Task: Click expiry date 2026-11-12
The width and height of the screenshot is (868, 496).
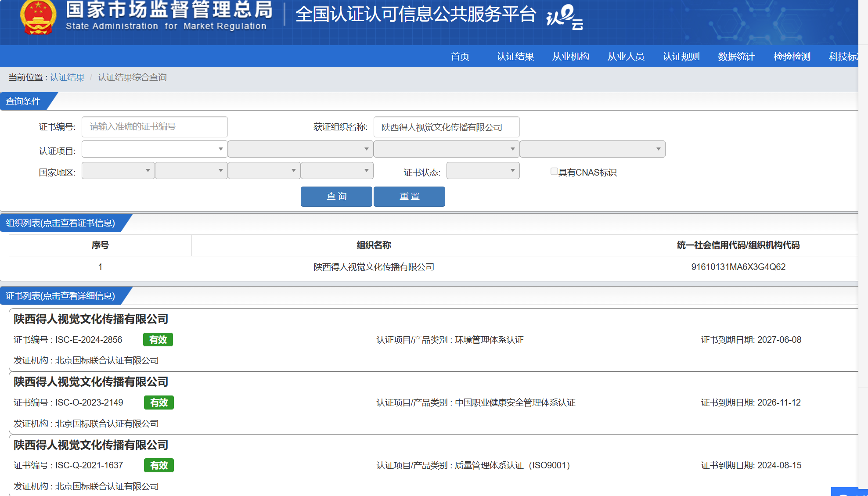Action: pos(779,403)
